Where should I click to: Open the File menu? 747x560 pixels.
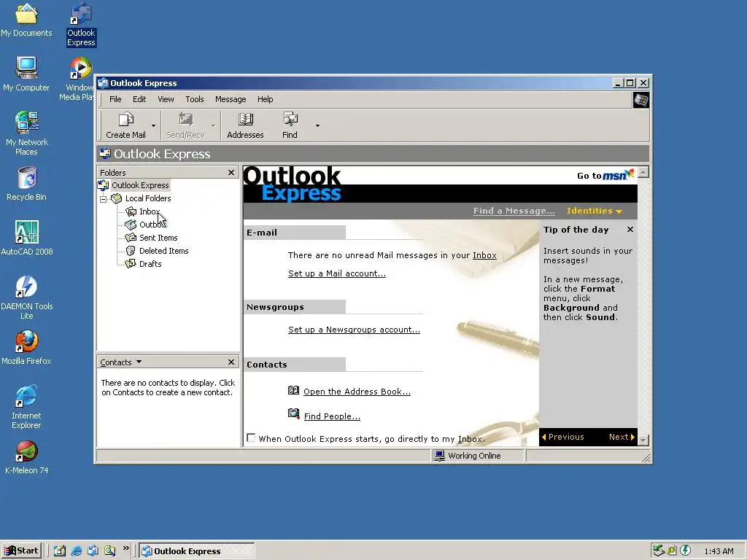point(115,99)
